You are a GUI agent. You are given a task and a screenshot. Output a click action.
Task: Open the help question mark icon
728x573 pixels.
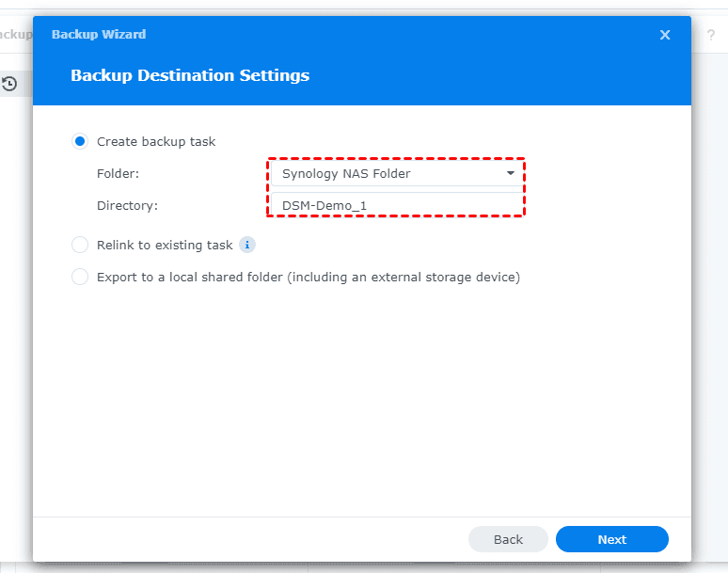tap(711, 35)
